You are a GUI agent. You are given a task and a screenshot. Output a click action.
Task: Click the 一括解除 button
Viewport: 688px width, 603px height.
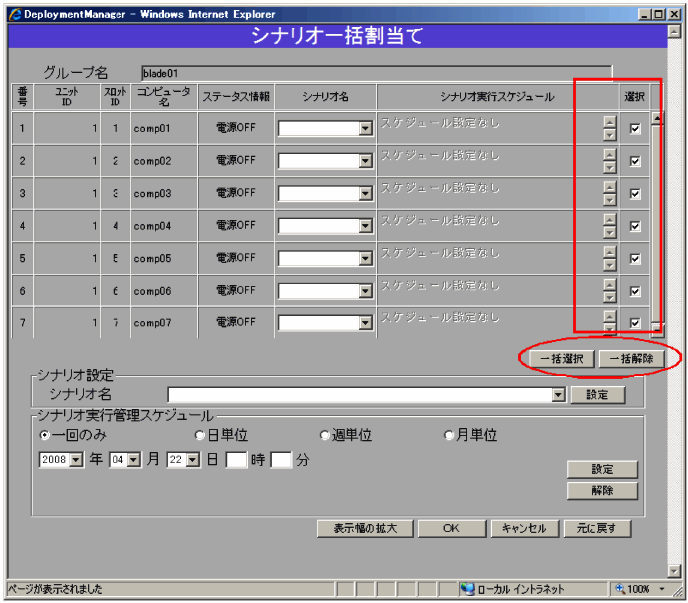pyautogui.click(x=631, y=359)
